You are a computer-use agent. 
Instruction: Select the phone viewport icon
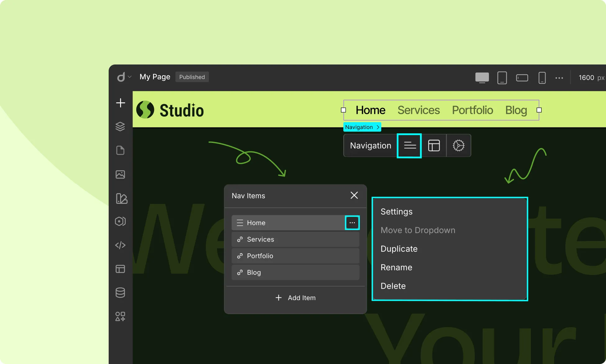(x=542, y=78)
